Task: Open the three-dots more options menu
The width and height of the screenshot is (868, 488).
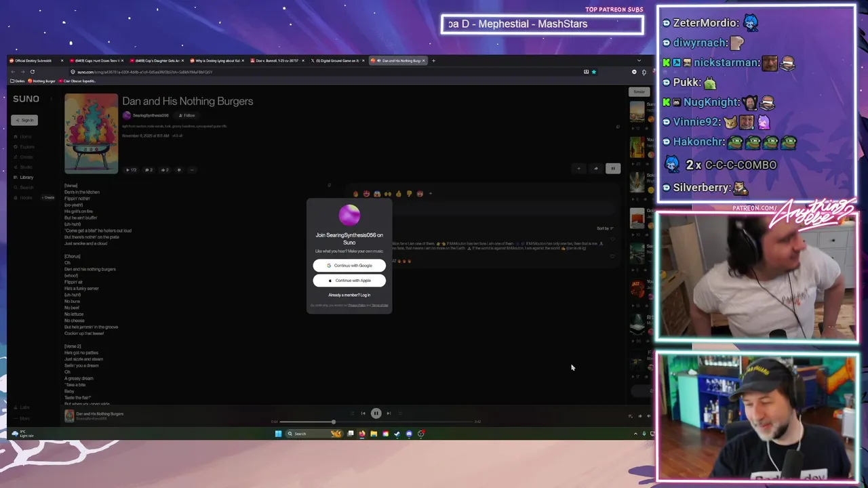Action: pyautogui.click(x=192, y=169)
